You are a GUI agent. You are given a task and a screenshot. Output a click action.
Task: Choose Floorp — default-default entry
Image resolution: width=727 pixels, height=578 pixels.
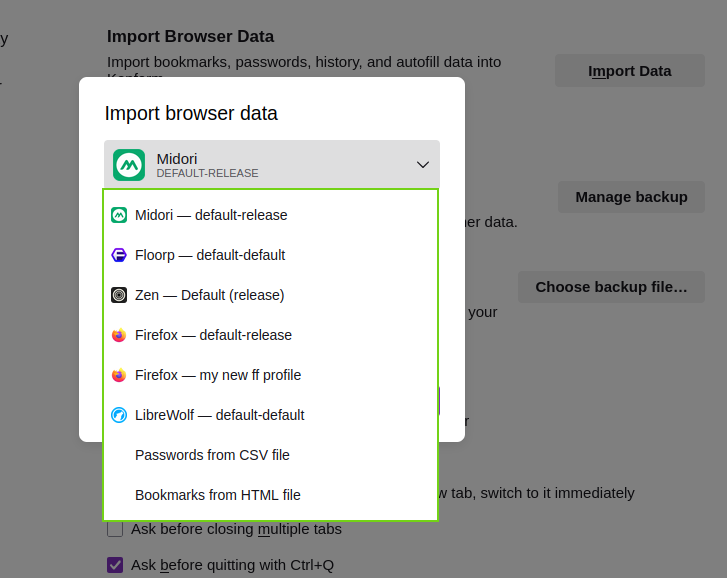click(x=210, y=255)
